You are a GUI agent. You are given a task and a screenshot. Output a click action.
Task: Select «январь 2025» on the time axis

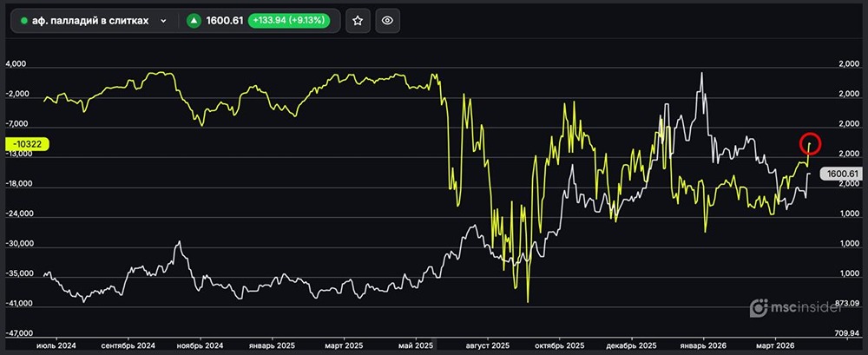tap(273, 345)
